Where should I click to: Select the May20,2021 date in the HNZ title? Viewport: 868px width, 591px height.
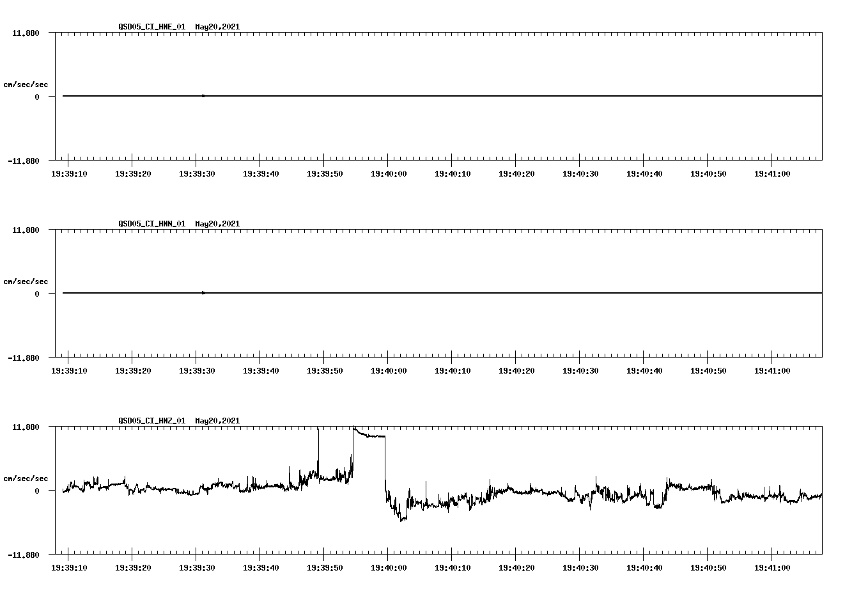[217, 421]
